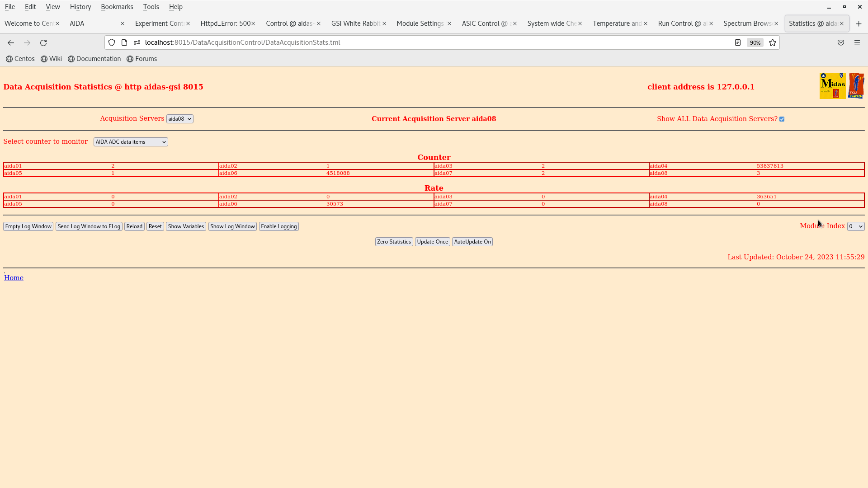Open reader view from the address bar
Screen dimensions: 868x488
pyautogui.click(x=737, y=42)
